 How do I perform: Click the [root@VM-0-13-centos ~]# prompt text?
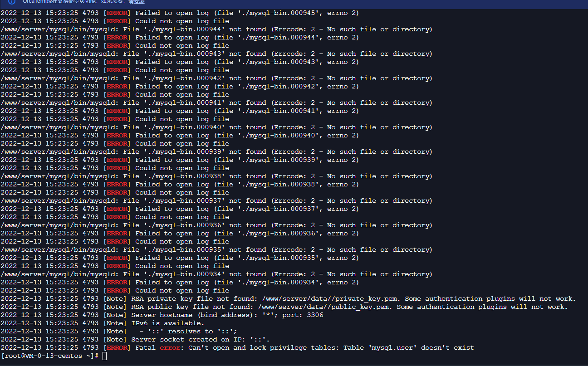[x=50, y=356]
